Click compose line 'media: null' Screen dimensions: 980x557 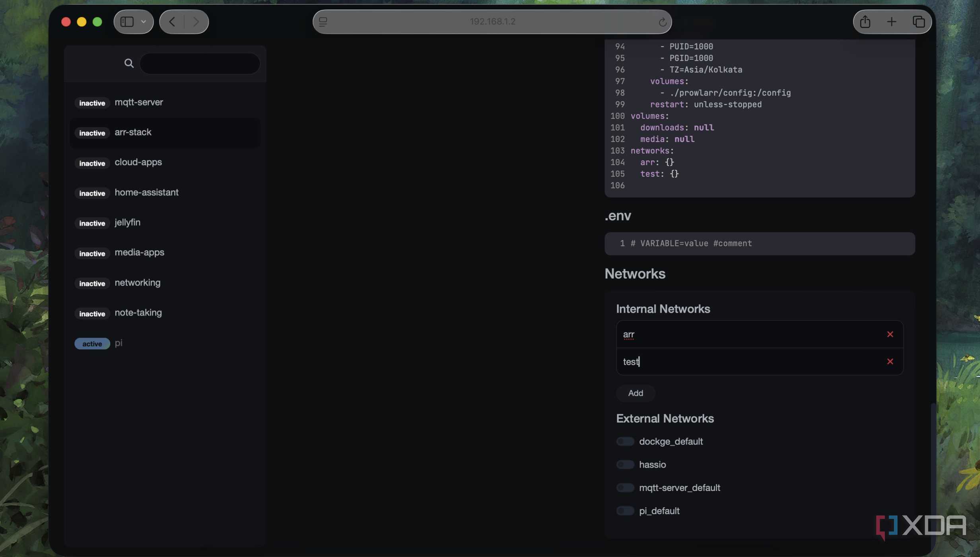click(667, 139)
